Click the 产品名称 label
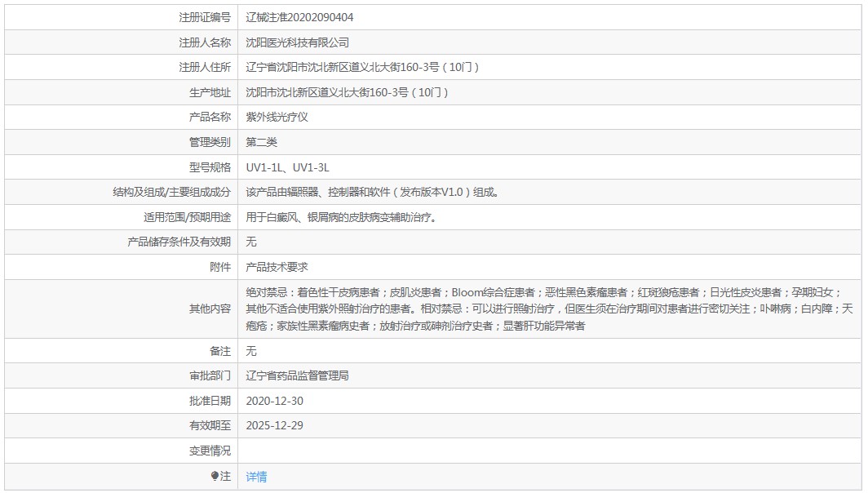Viewport: 868px width, 493px height. click(210, 117)
